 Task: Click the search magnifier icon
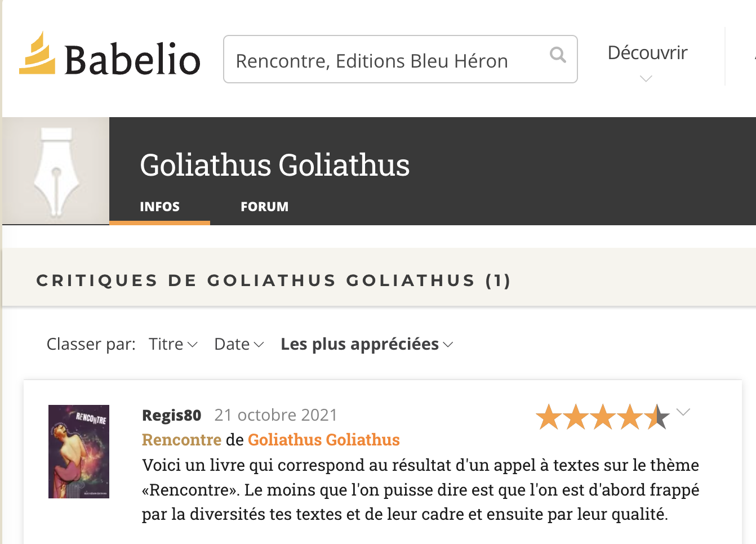coord(557,55)
